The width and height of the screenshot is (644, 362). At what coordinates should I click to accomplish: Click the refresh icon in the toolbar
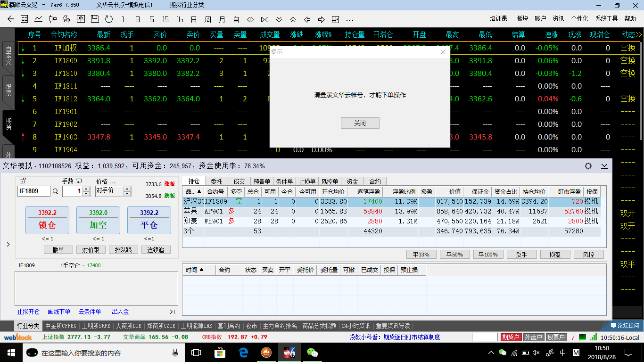tap(109, 19)
